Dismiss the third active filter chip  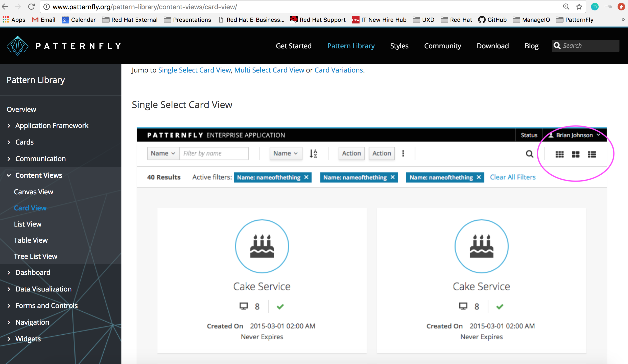[x=479, y=177]
